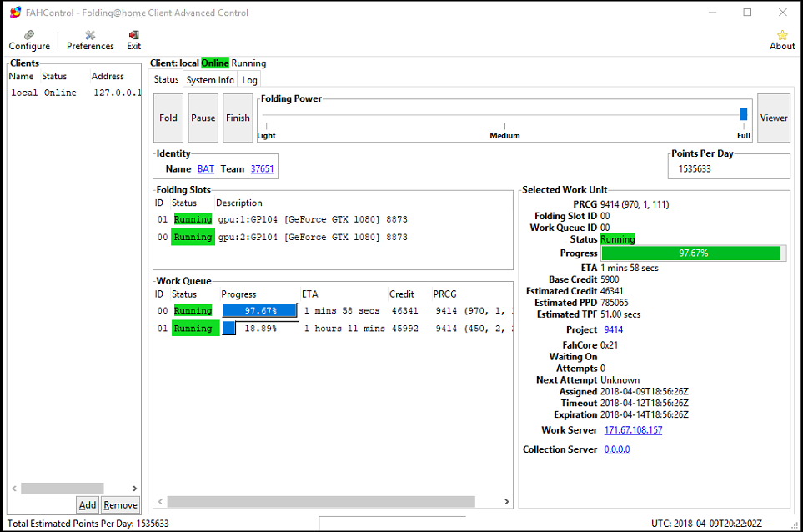Switch to the Status tab
The width and height of the screenshot is (803, 532).
pyautogui.click(x=167, y=79)
